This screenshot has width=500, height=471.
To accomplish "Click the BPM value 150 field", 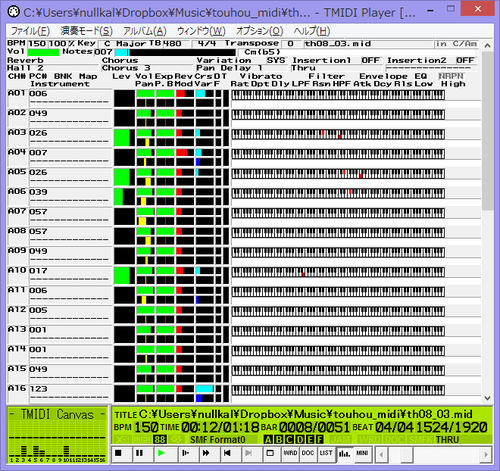I will pos(37,44).
